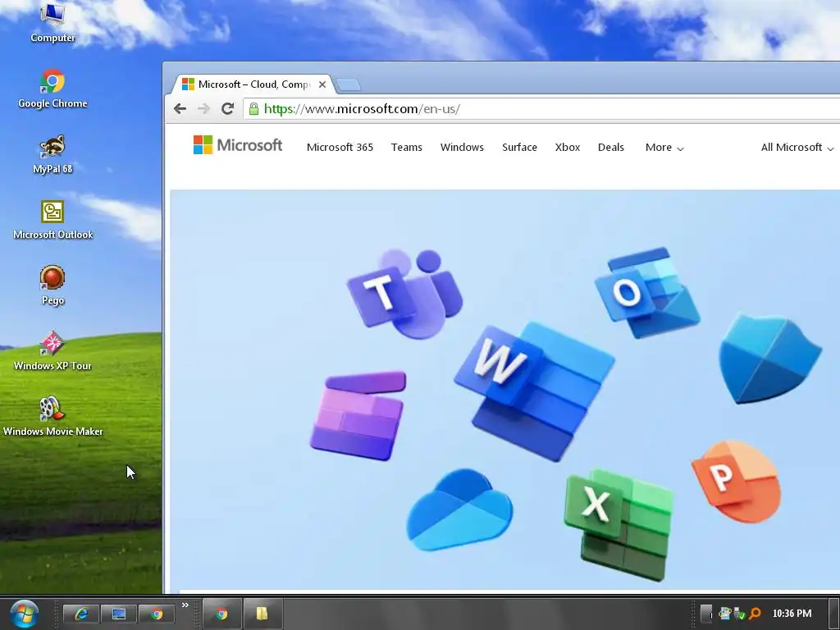Click the blue Defender shield icon in the banner

769,358
